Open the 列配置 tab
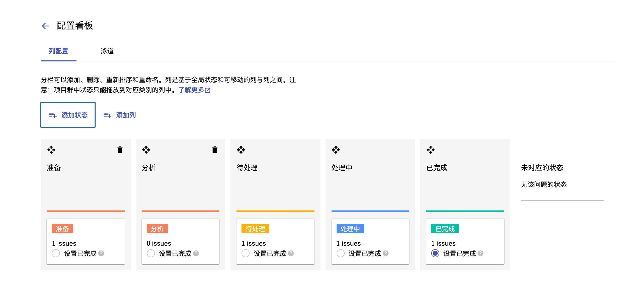Image resolution: width=644 pixels, height=292 pixels. pyautogui.click(x=59, y=51)
